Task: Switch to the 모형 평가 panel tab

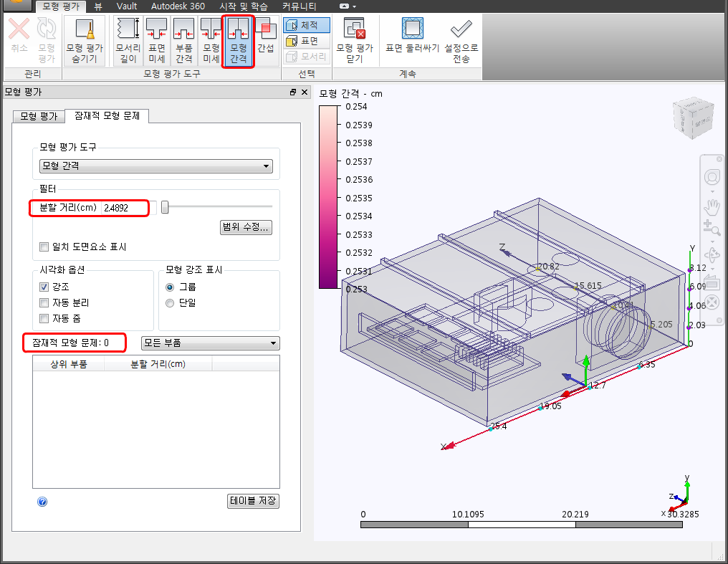Action: [39, 117]
